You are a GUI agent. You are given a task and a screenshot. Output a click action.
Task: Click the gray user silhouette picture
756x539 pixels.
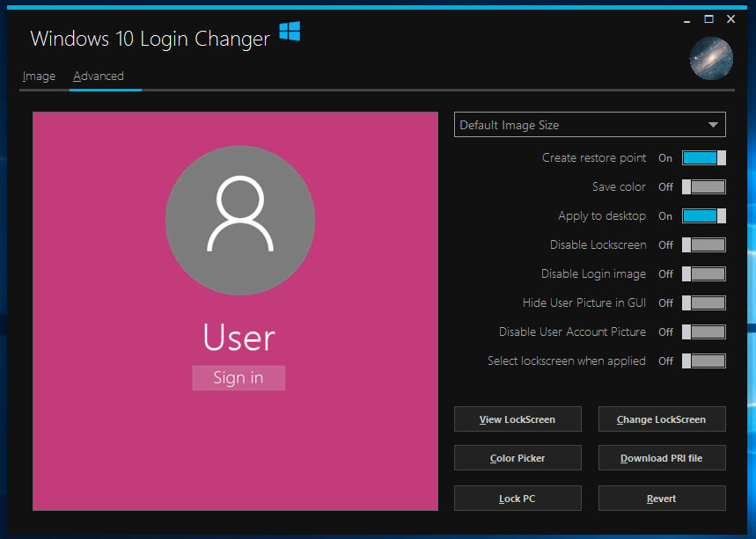[x=240, y=221]
